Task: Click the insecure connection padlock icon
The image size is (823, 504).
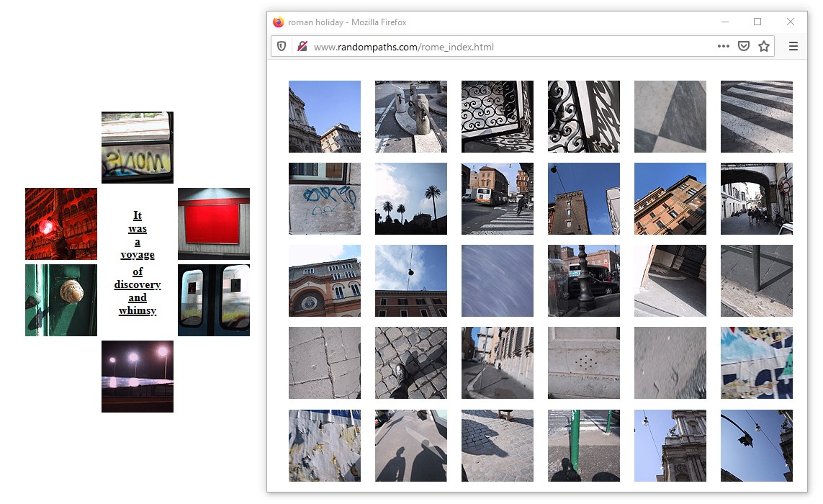Action: pyautogui.click(x=302, y=46)
